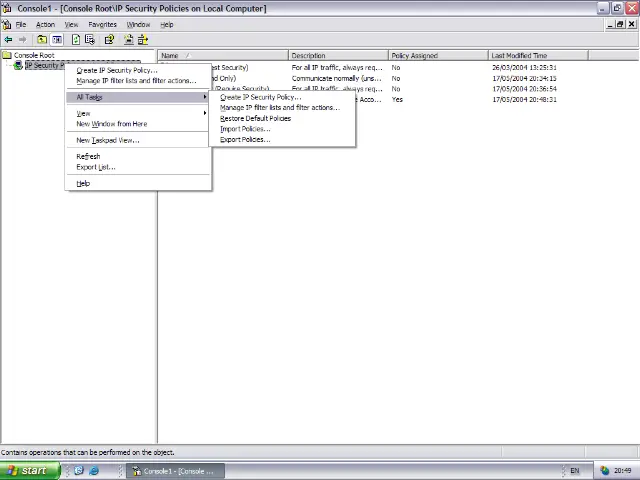
Task: Expand the View submenu in context menu
Action: pos(138,113)
